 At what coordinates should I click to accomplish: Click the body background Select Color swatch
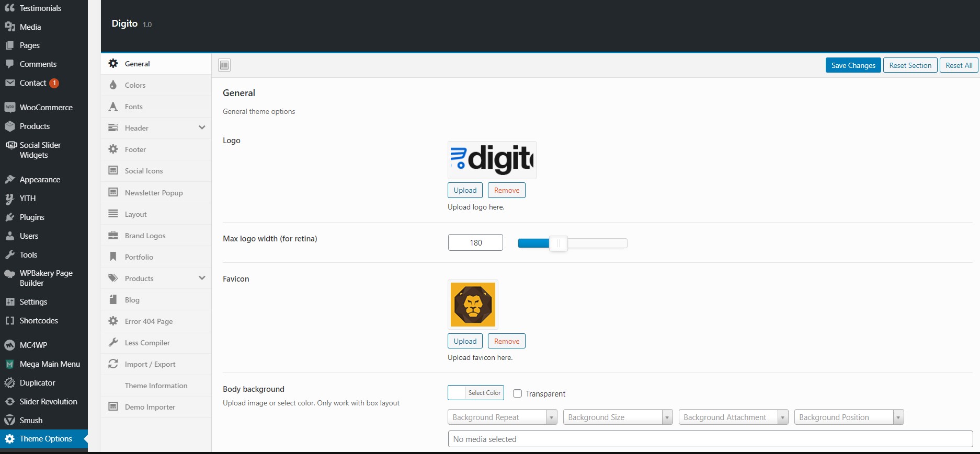[457, 393]
